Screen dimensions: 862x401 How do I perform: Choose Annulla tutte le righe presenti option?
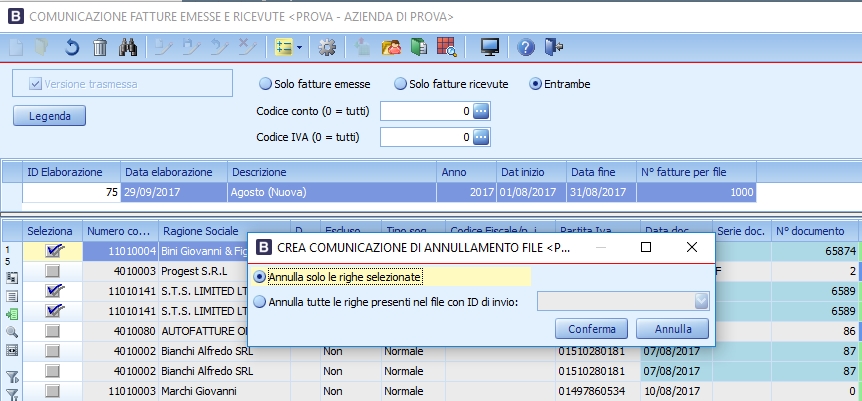tap(259, 301)
